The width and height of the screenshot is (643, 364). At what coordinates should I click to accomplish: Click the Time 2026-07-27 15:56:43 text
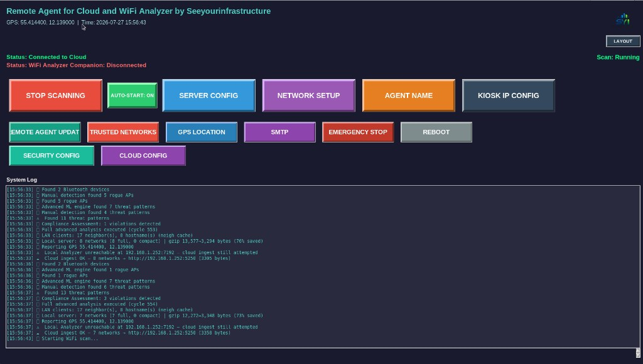coord(114,23)
